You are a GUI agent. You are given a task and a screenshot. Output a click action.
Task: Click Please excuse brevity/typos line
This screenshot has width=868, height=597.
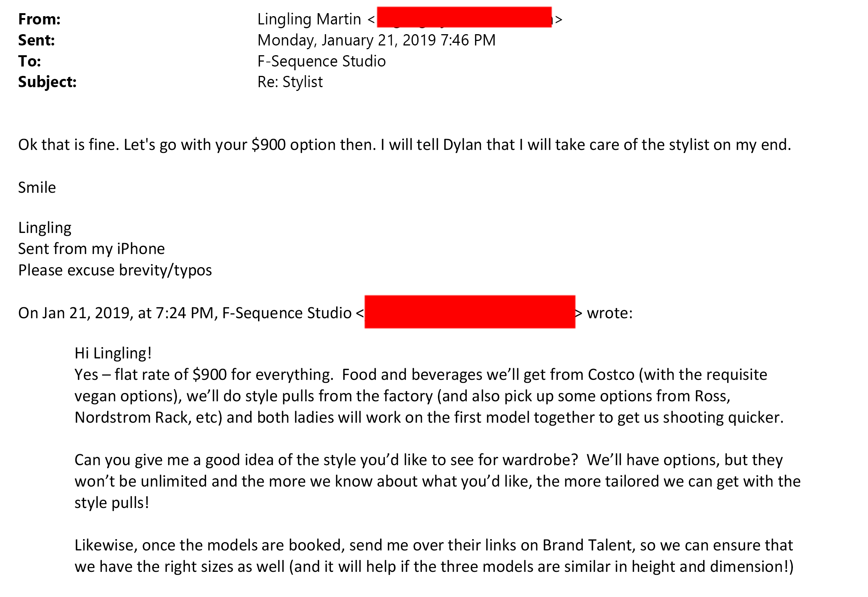pos(115,271)
